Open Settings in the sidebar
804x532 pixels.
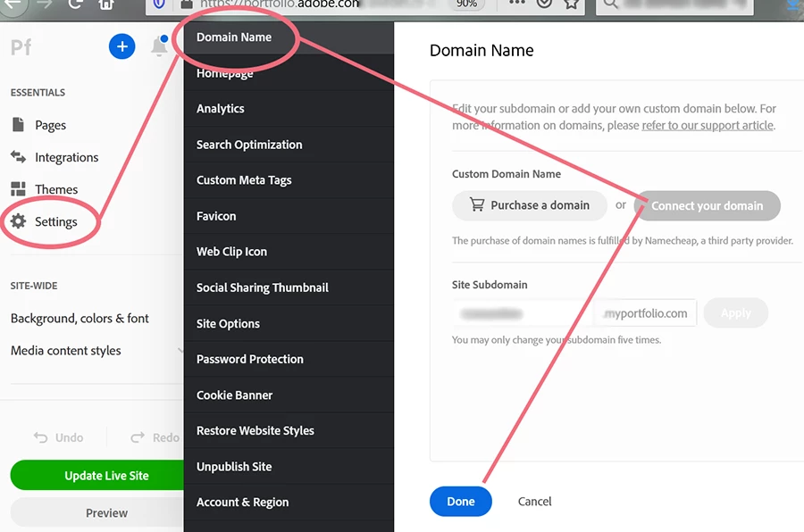pos(56,222)
